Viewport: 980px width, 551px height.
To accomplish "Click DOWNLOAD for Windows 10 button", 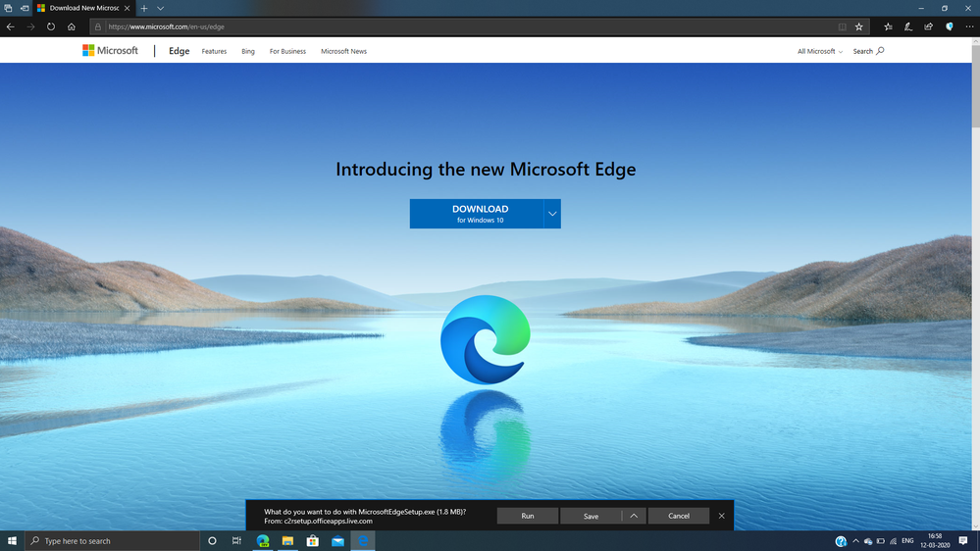I will coord(477,214).
